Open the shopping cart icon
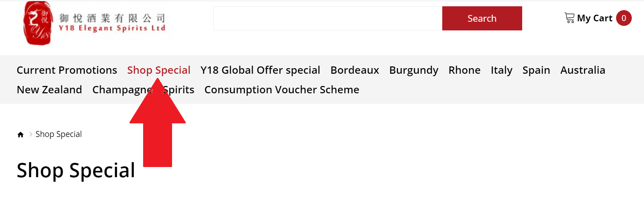This screenshot has width=644, height=224. point(569,18)
